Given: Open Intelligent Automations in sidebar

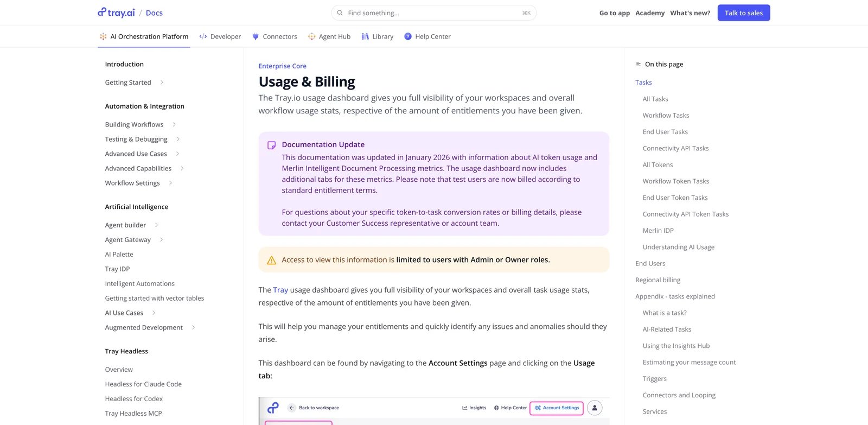Looking at the screenshot, I should click(x=139, y=283).
